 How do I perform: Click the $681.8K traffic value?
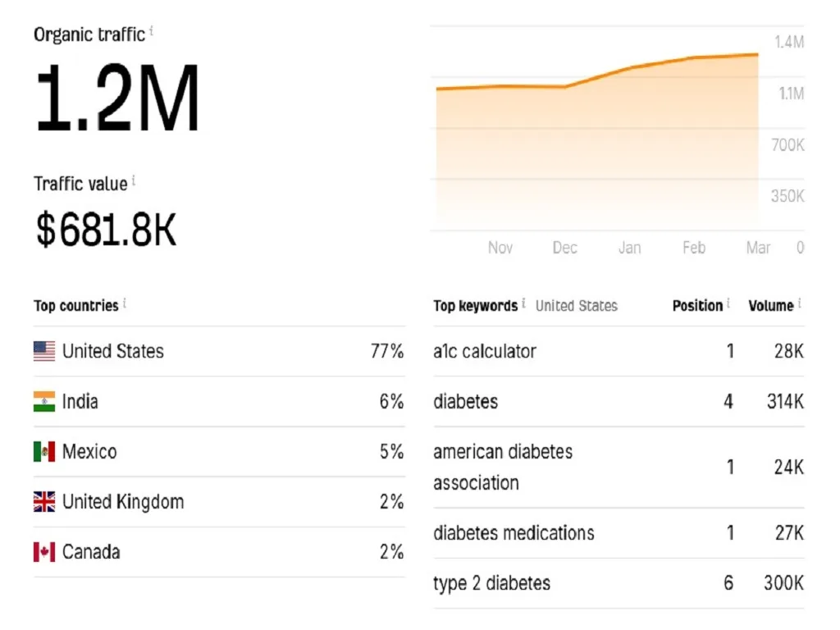click(x=106, y=231)
